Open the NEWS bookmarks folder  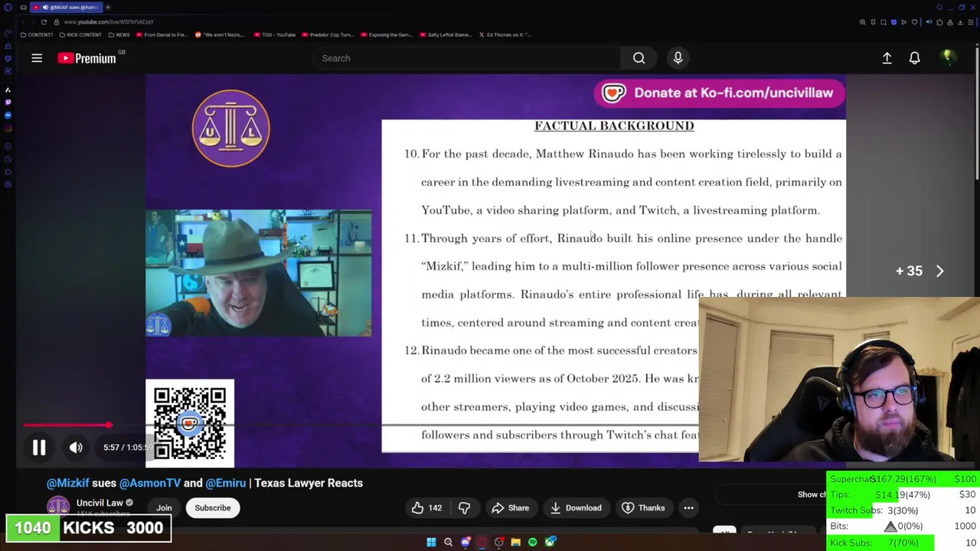119,34
